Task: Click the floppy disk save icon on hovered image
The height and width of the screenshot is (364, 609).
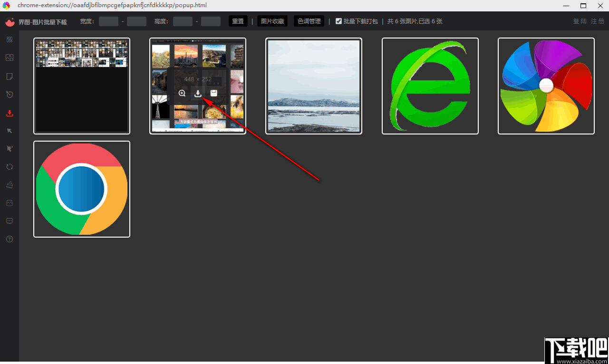Action: [214, 93]
